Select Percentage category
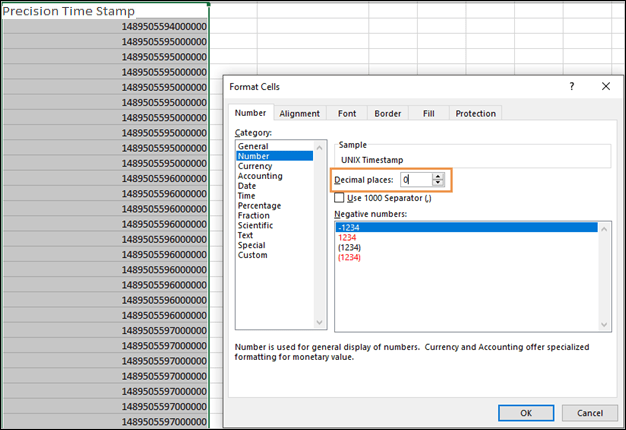Viewport: 626px width, 430px height. (x=275, y=205)
